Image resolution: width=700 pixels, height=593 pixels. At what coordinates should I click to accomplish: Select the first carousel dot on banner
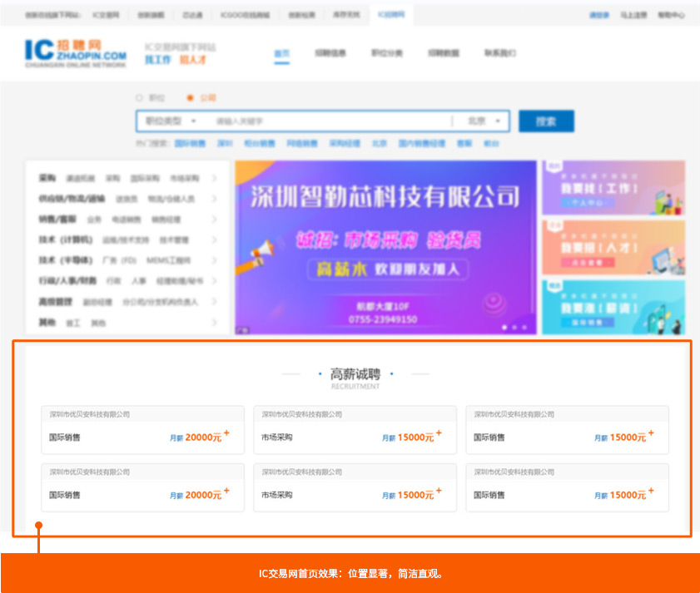coord(504,328)
